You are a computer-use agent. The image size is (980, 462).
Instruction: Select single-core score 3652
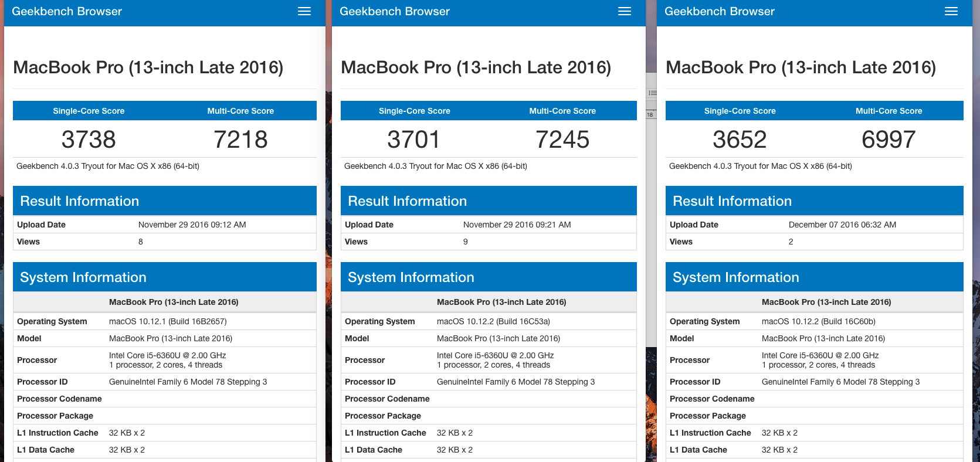[x=740, y=140]
